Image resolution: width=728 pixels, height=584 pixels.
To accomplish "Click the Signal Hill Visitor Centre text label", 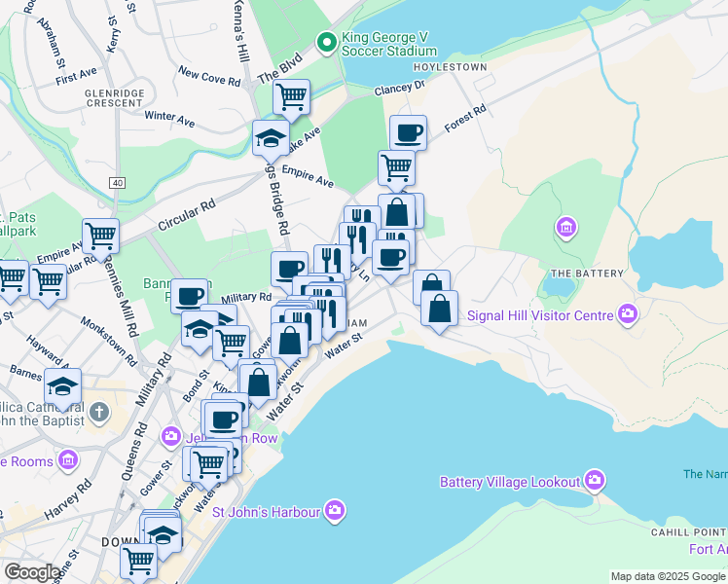I will coord(539,315).
